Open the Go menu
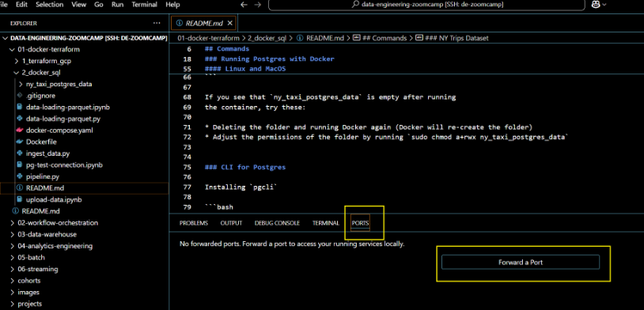 (99, 5)
